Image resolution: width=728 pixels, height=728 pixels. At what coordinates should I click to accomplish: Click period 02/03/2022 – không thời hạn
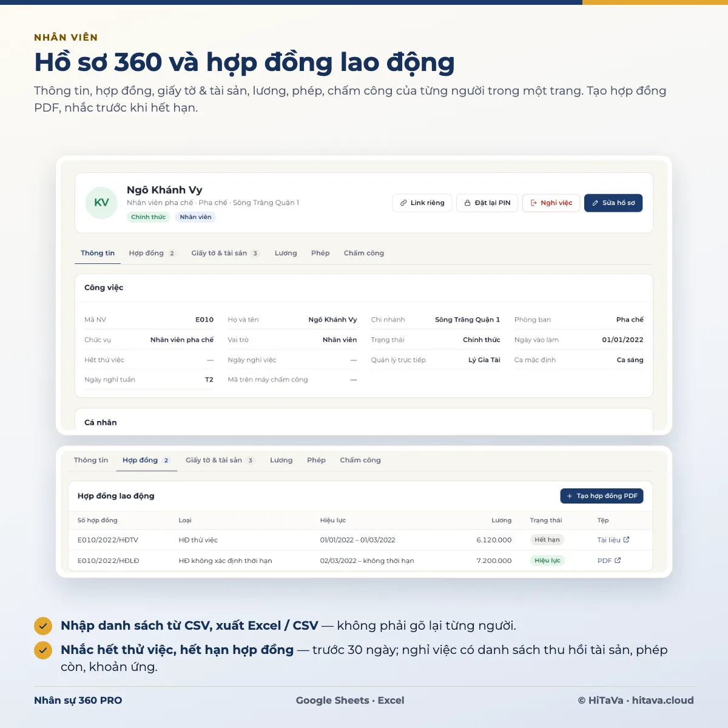tap(367, 561)
